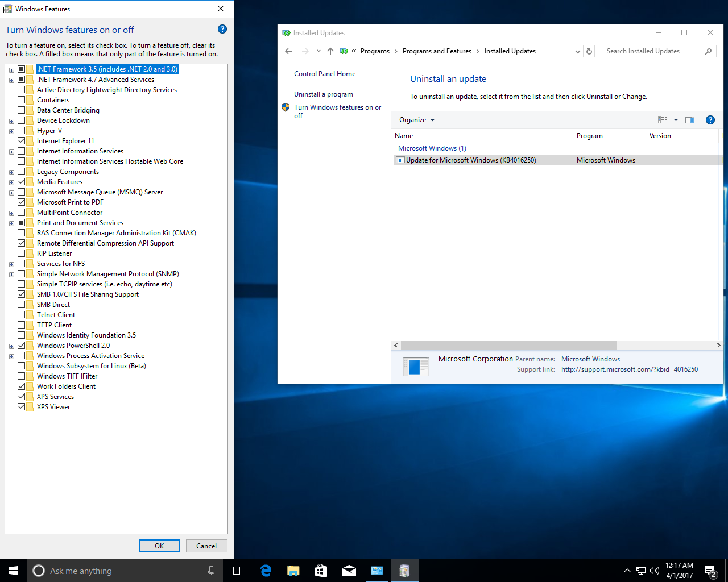Click the location icon in the address bar
This screenshot has width=728, height=582.
[x=344, y=51]
